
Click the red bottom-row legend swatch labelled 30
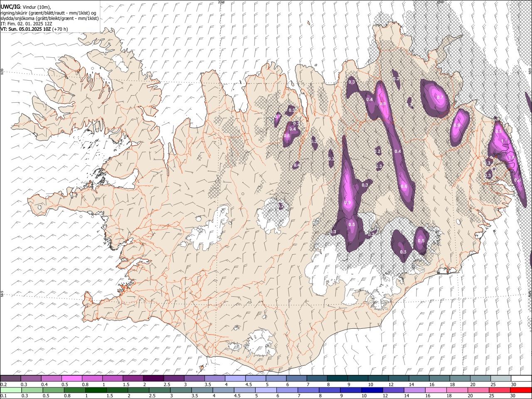pyautogui.click(x=521, y=390)
